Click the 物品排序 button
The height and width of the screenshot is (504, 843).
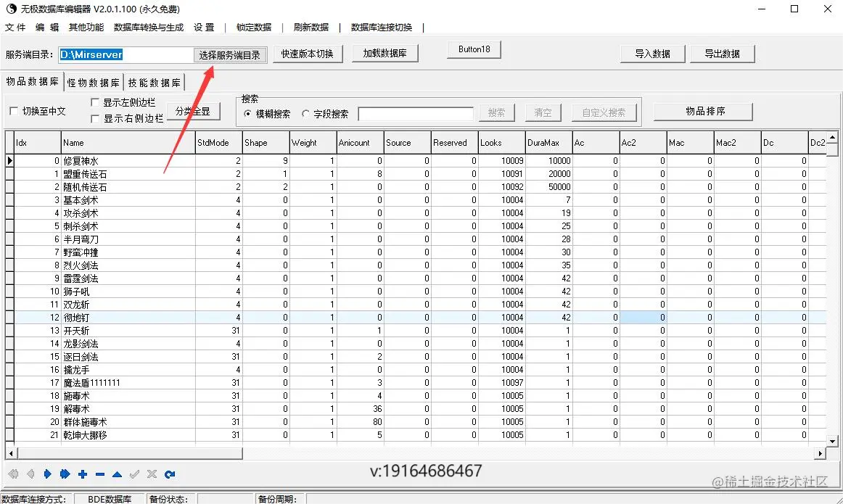click(x=702, y=109)
